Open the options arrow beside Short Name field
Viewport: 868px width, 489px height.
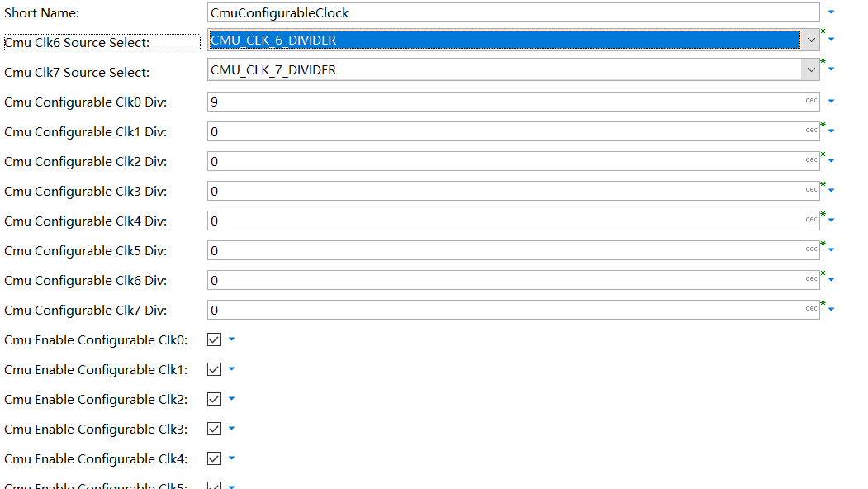coord(831,12)
